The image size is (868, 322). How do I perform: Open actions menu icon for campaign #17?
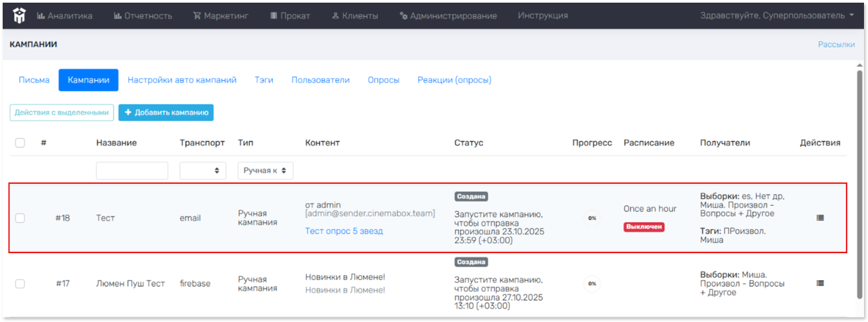820,283
